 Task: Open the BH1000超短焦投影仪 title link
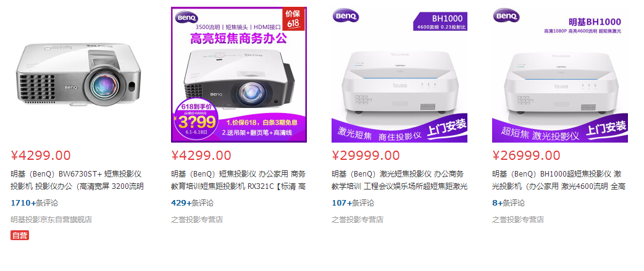pyautogui.click(x=559, y=180)
